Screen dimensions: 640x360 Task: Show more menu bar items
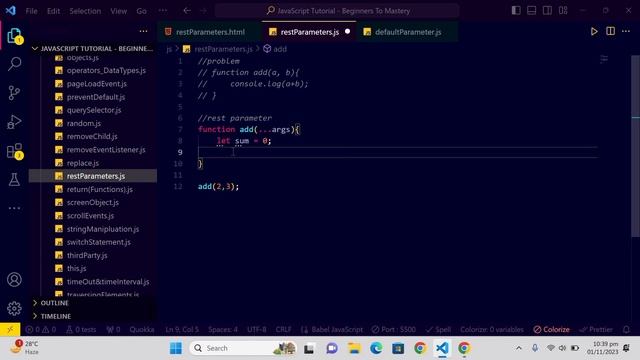point(162,11)
